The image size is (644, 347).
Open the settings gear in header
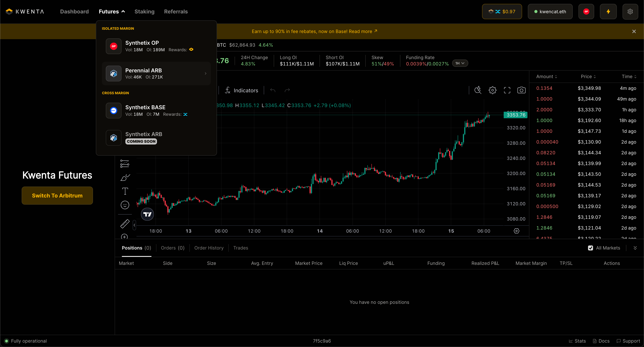click(630, 12)
